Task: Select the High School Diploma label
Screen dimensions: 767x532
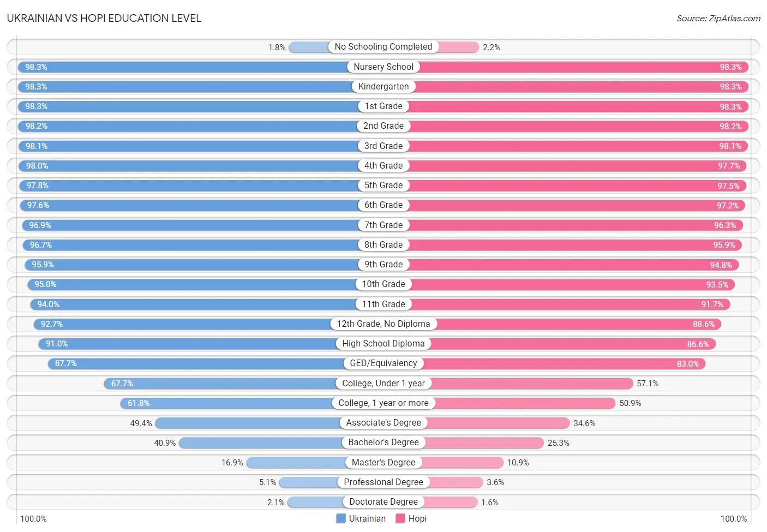Action: click(x=383, y=344)
